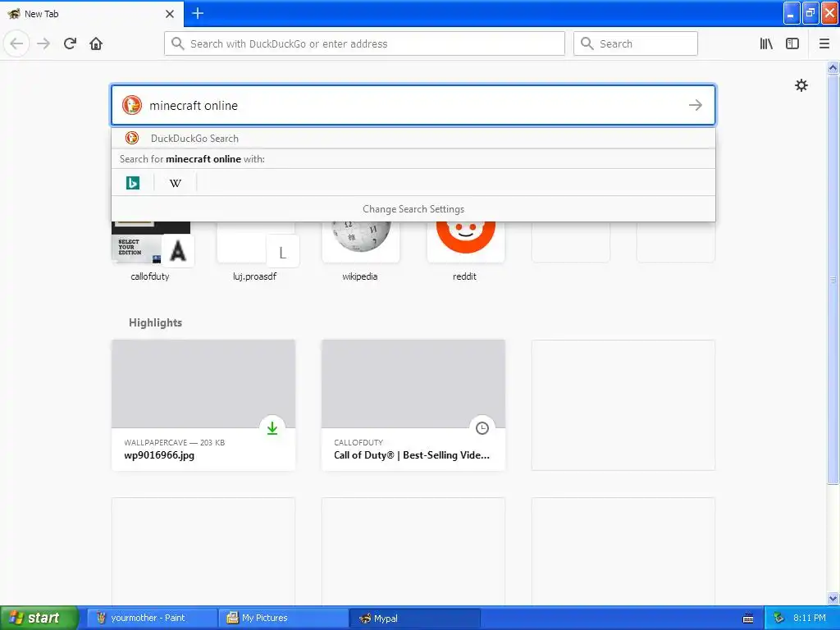Click the magnifier icon in the address bar
This screenshot has width=840, height=630.
[x=177, y=43]
